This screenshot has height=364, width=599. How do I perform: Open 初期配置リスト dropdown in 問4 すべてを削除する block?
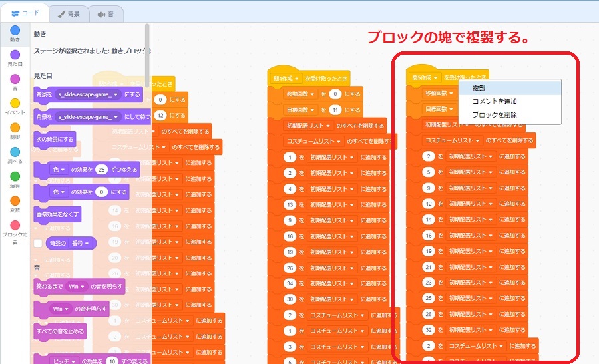coord(308,126)
